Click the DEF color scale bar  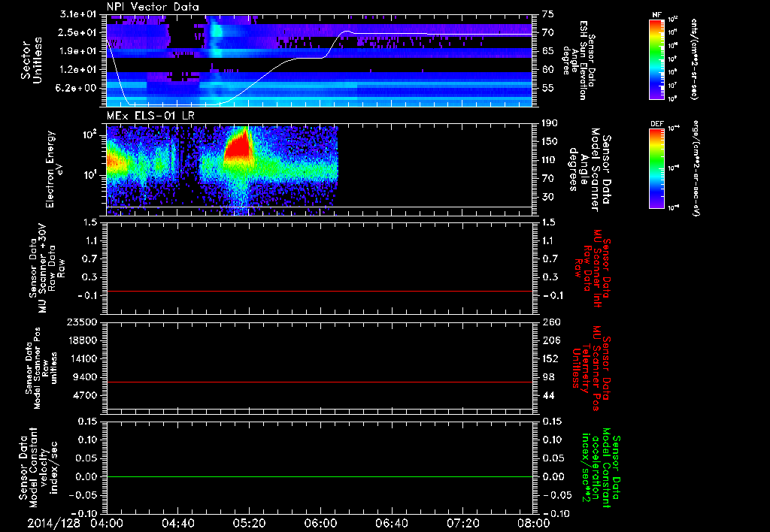tap(657, 168)
